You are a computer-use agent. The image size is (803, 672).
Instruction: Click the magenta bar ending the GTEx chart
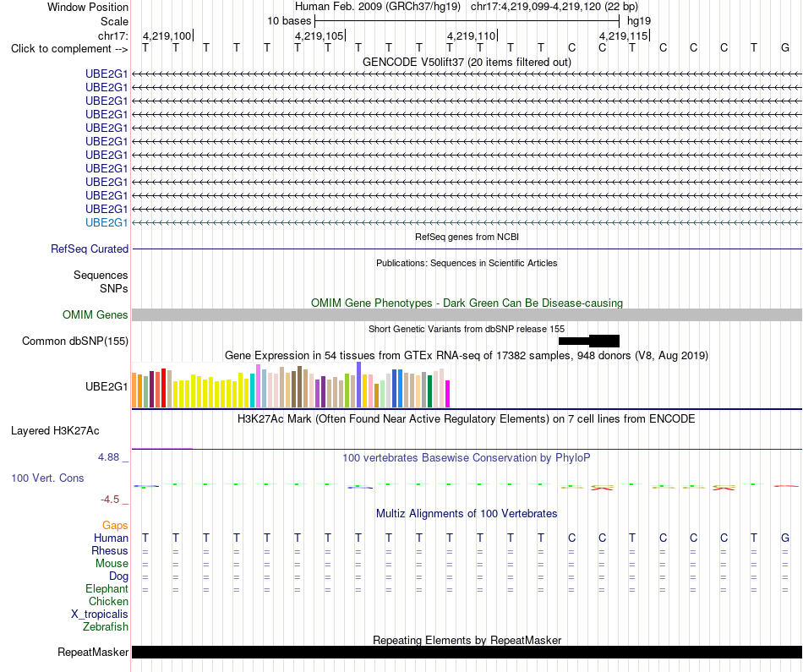(x=448, y=394)
